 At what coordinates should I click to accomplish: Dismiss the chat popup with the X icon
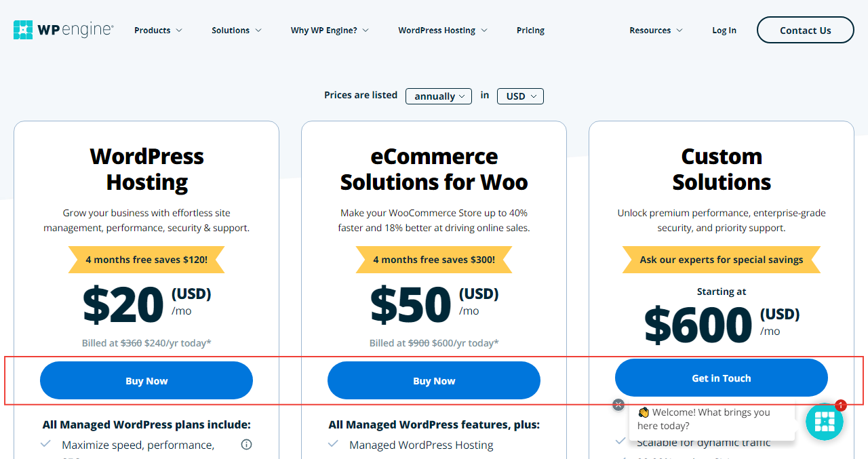click(x=618, y=404)
